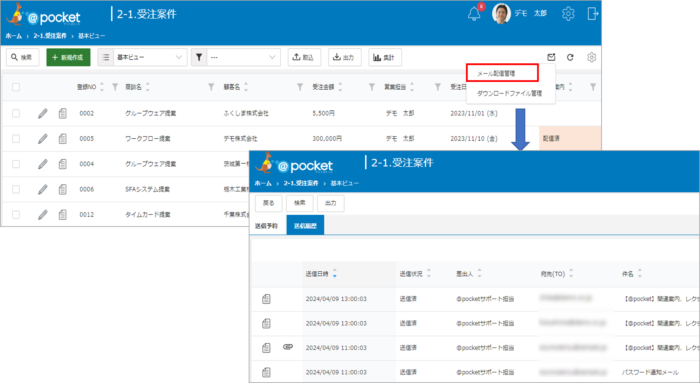Click パスワード通知メール subject in send history
The image size is (700, 383).
(650, 372)
